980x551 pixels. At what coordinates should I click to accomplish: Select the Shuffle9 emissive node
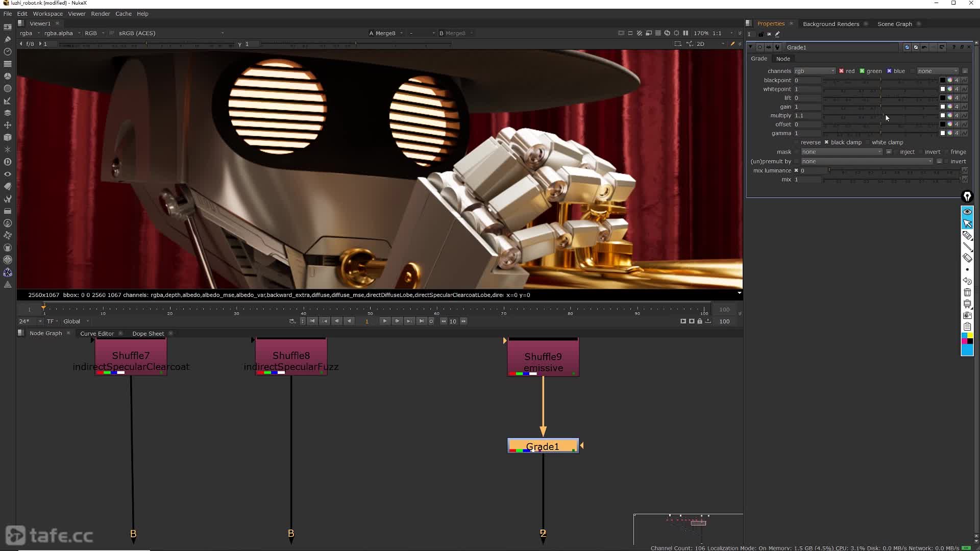click(543, 357)
